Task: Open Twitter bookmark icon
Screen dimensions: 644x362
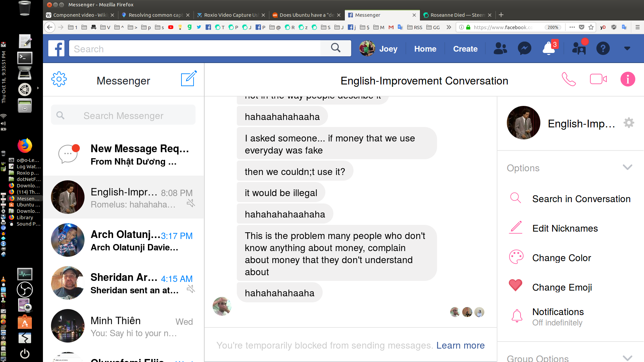Action: pos(199,27)
